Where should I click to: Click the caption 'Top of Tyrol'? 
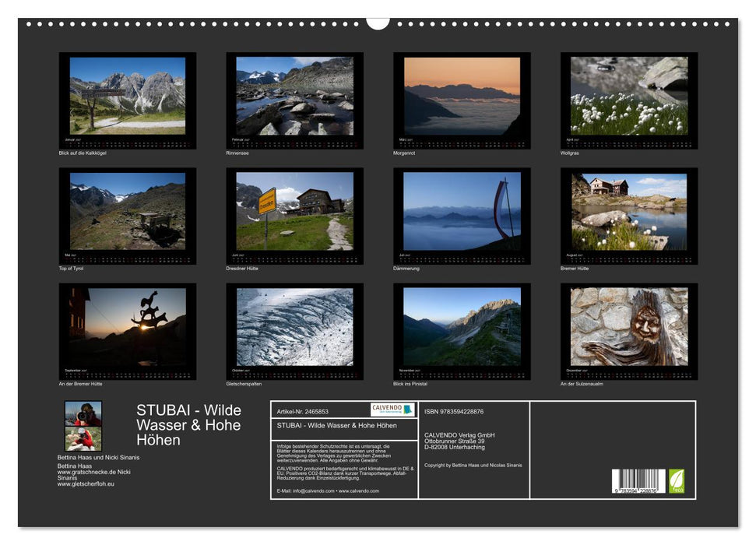71,268
